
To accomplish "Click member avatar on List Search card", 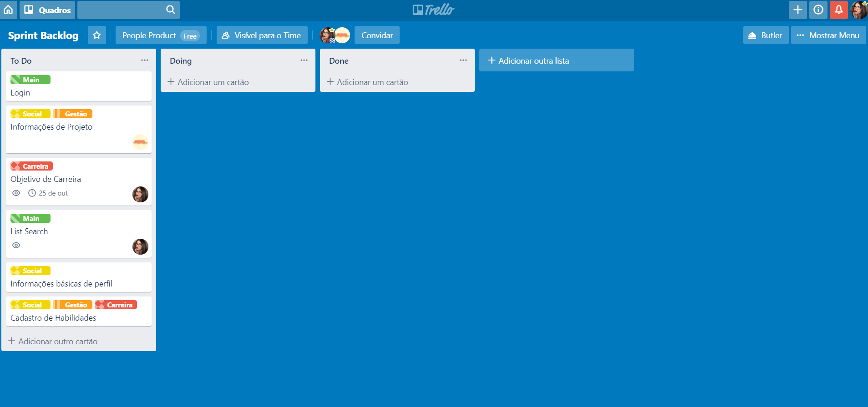I will point(140,246).
